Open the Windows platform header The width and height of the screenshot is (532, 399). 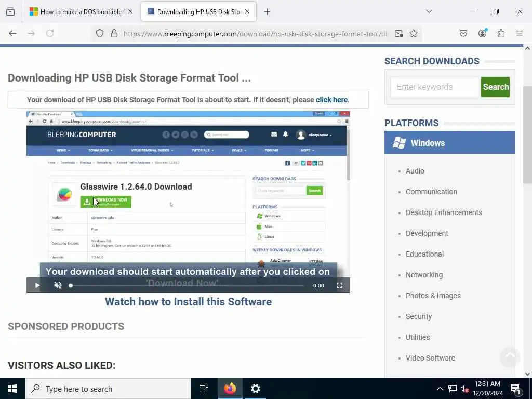pos(449,142)
